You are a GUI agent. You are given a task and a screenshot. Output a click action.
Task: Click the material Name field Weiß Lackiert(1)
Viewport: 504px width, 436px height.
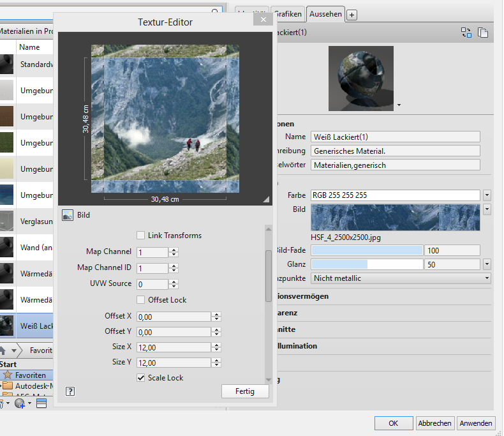point(396,137)
